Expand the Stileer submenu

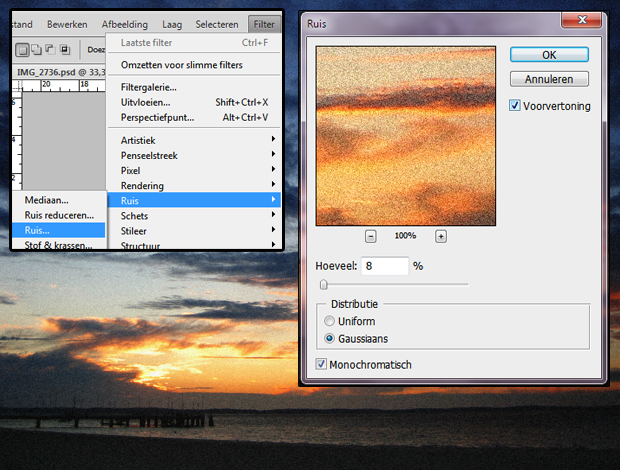coord(196,230)
